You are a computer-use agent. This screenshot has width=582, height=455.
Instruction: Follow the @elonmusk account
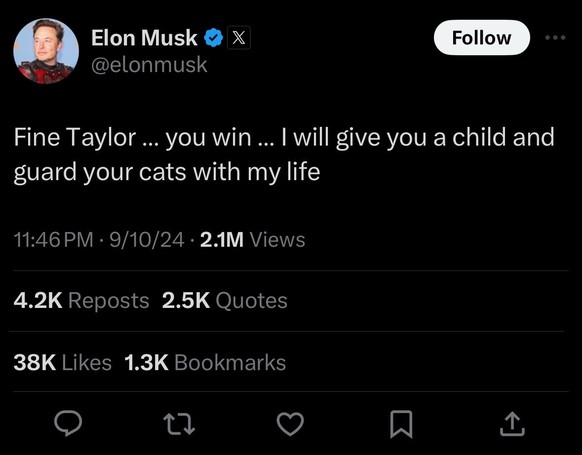[481, 38]
